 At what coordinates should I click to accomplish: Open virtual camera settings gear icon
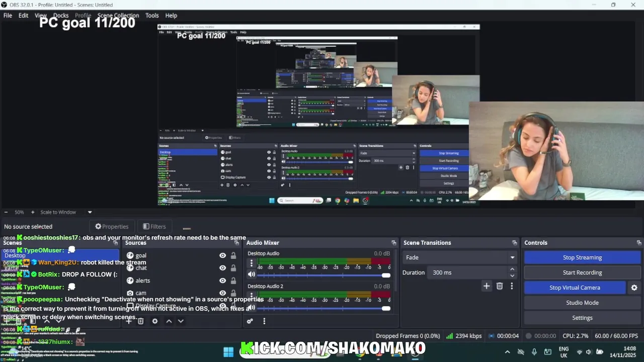point(634,288)
